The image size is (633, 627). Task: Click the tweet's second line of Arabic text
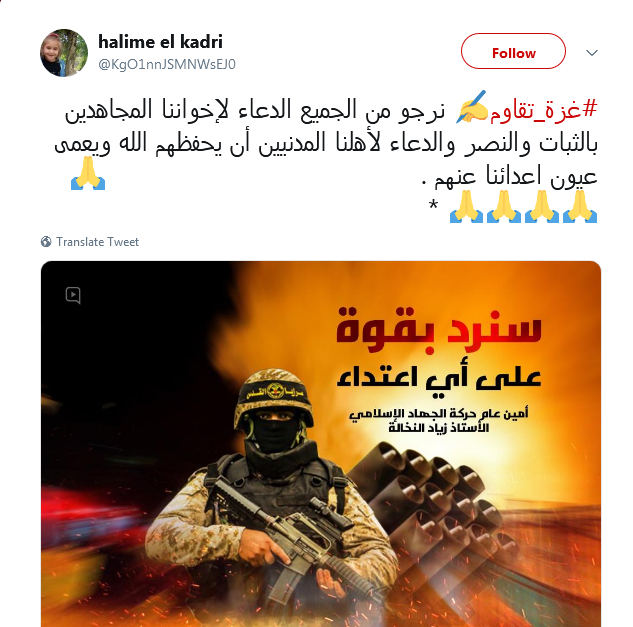[x=326, y=145]
